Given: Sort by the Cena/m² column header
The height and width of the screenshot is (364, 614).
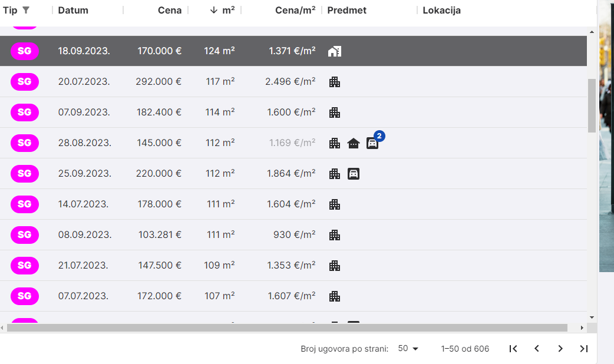Looking at the screenshot, I should point(295,10).
